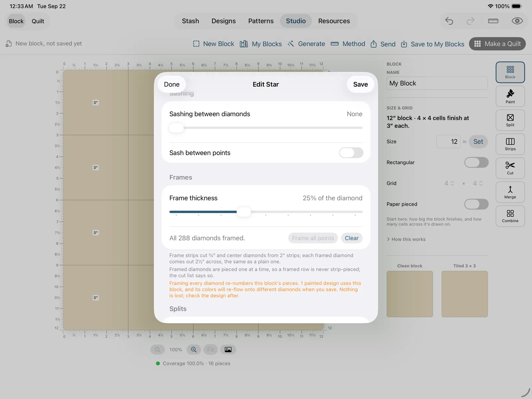
Task: Click Save in Edit Star dialog
Action: point(360,84)
